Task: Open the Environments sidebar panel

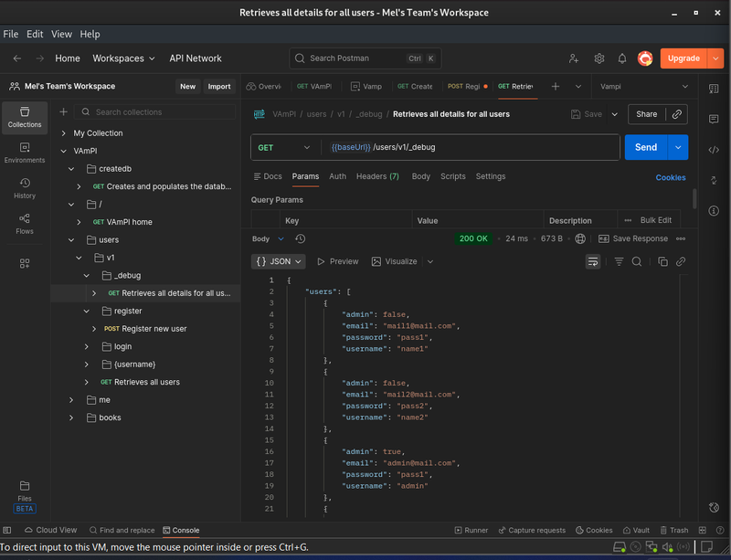Action: pos(25,152)
